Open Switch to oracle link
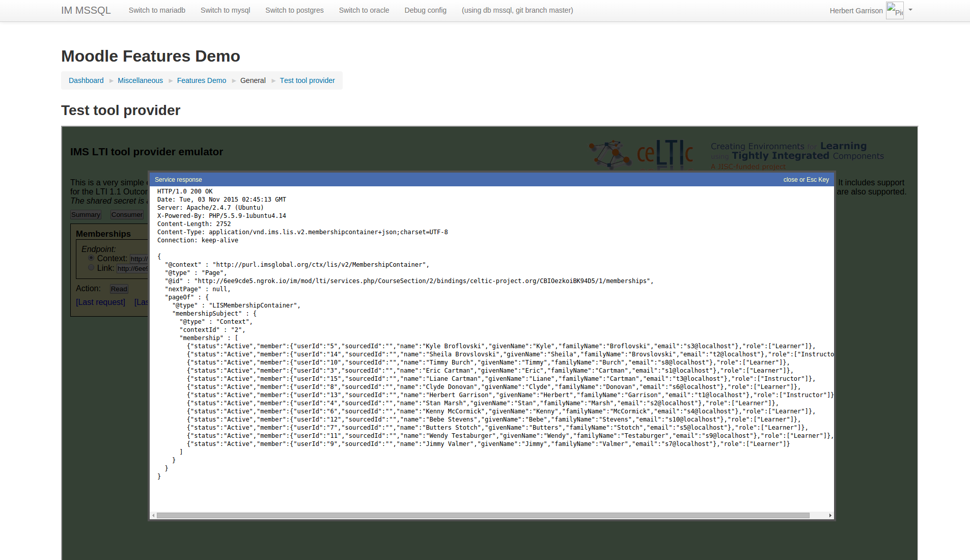The width and height of the screenshot is (970, 560). (x=364, y=10)
